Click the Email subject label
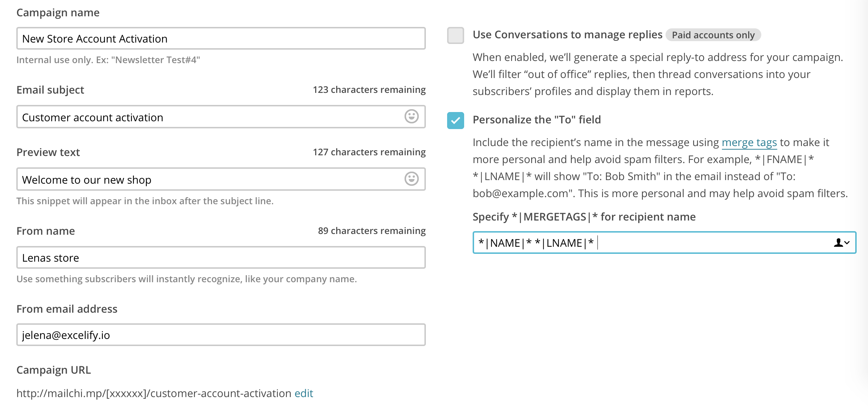 (50, 90)
